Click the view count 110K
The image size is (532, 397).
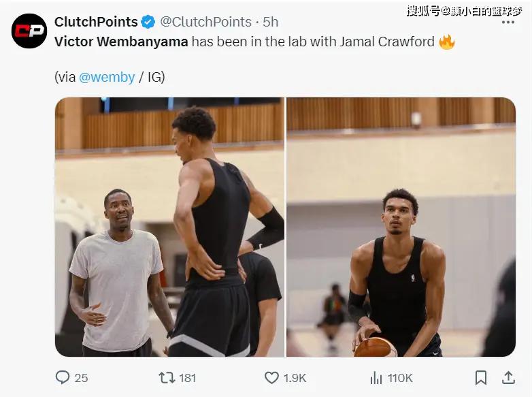click(x=400, y=378)
